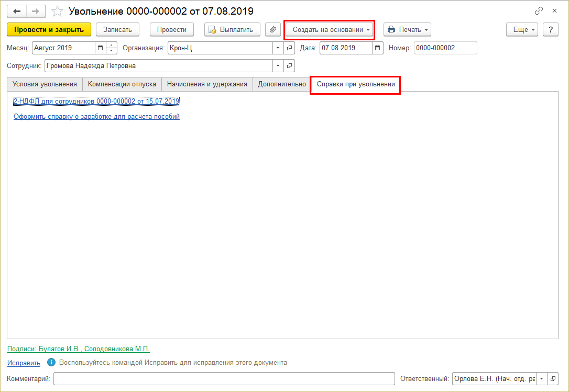Open the Ответственный item card icon

pyautogui.click(x=553, y=378)
